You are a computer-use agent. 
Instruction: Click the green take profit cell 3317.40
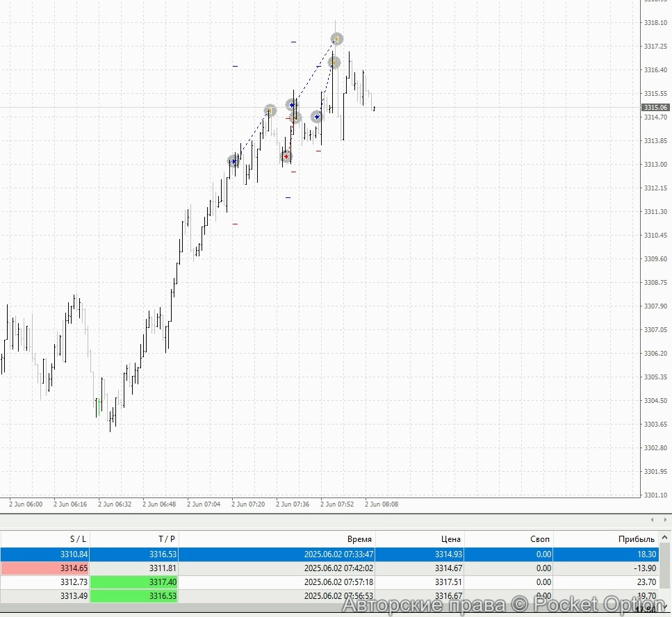tap(133, 582)
